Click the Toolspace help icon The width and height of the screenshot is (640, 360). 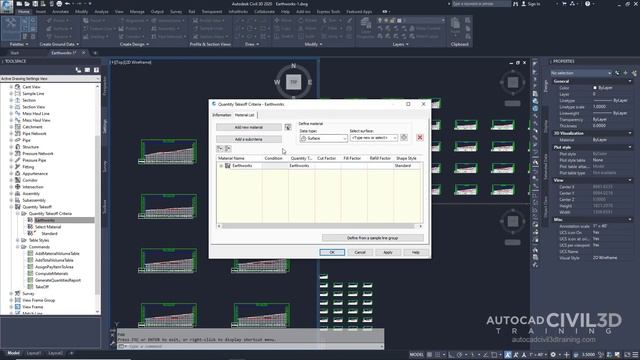pyautogui.click(x=96, y=70)
